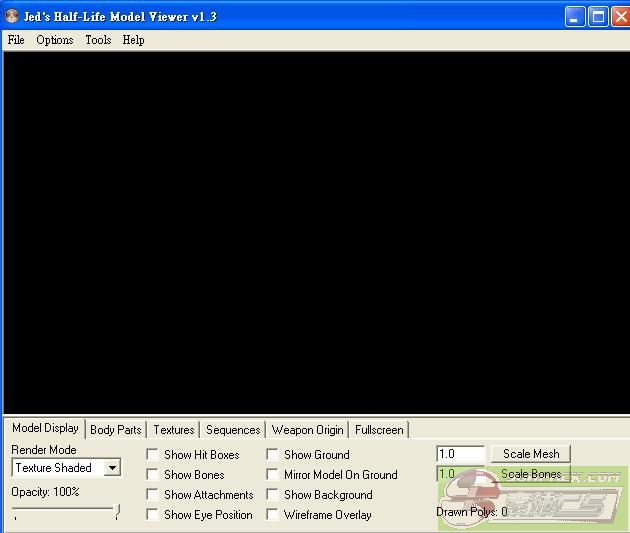This screenshot has height=533, width=630.
Task: Enable Show Hit Boxes checkbox
Action: pos(153,455)
